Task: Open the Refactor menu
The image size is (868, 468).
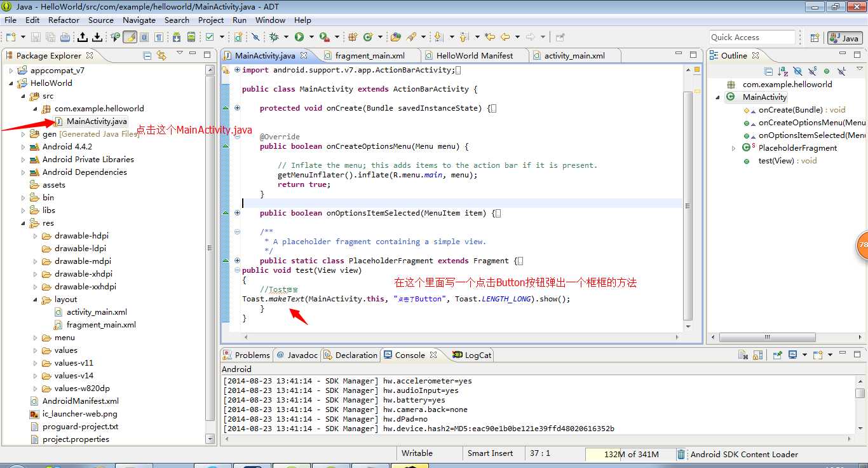Action: tap(64, 20)
